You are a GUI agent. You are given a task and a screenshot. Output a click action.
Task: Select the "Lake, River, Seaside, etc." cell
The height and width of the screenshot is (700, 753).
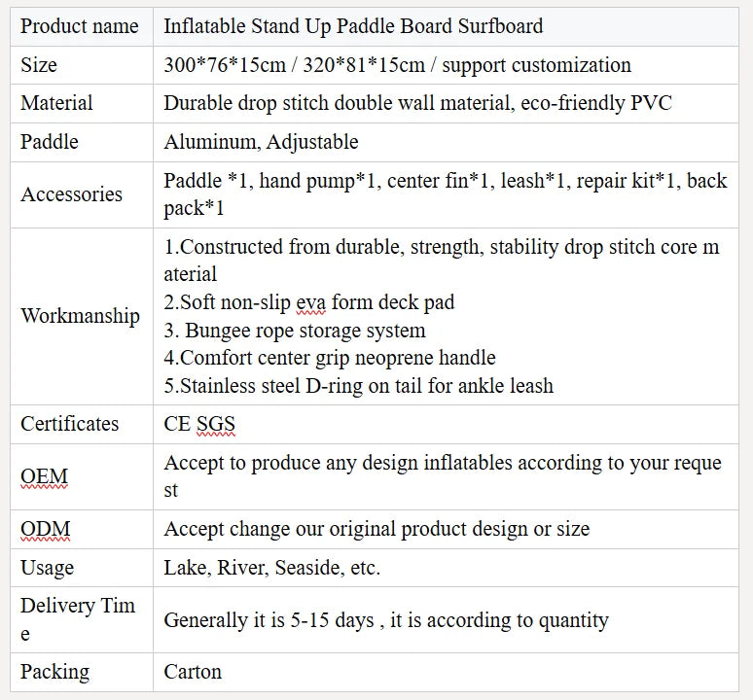271,568
